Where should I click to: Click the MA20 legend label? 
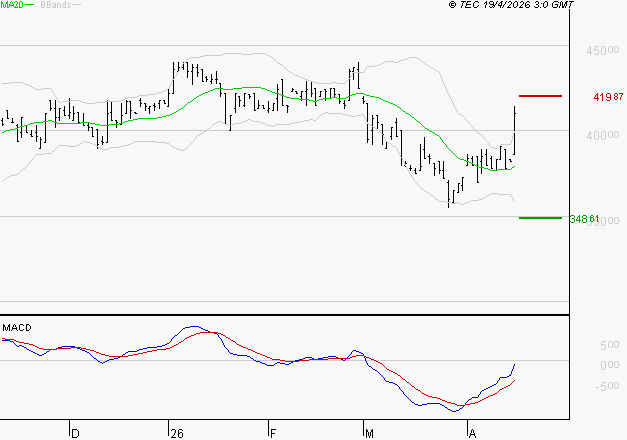(x=12, y=5)
